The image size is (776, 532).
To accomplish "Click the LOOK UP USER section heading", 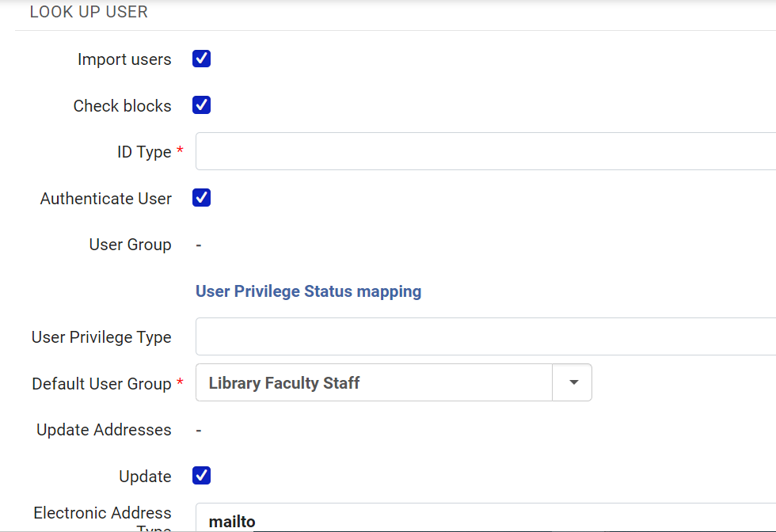I will 89,13.
